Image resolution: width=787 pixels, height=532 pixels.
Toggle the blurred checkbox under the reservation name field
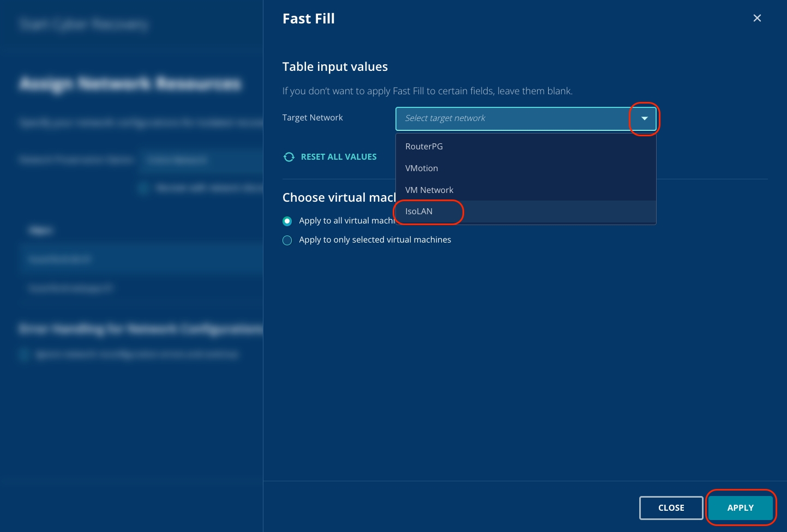pyautogui.click(x=143, y=188)
